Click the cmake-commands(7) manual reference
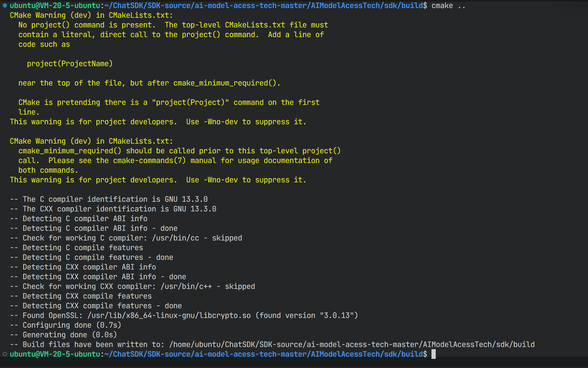The width and height of the screenshot is (588, 368). click(149, 161)
